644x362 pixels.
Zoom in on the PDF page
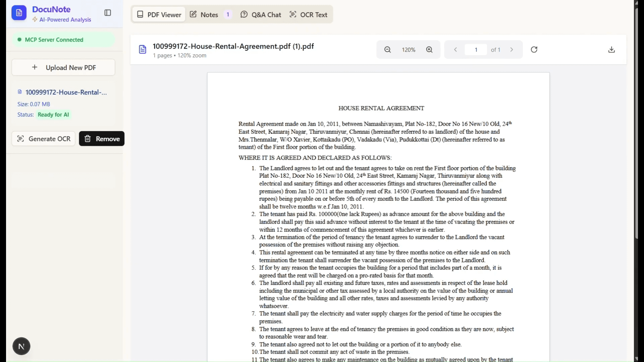[430, 49]
